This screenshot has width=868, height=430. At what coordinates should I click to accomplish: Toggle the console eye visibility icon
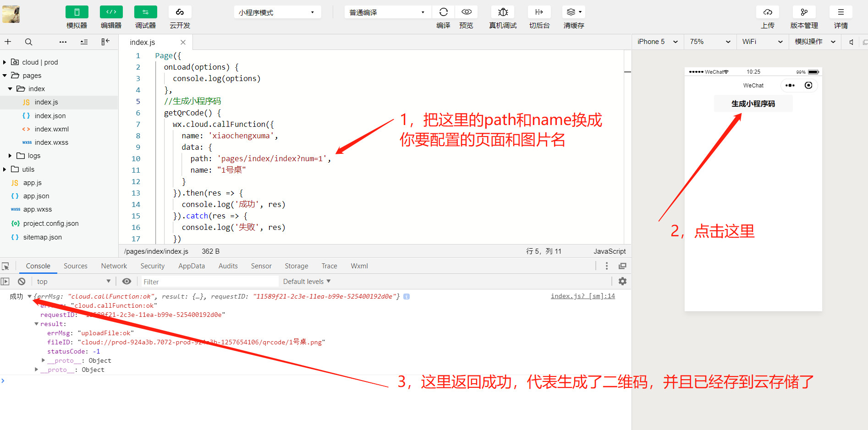127,281
